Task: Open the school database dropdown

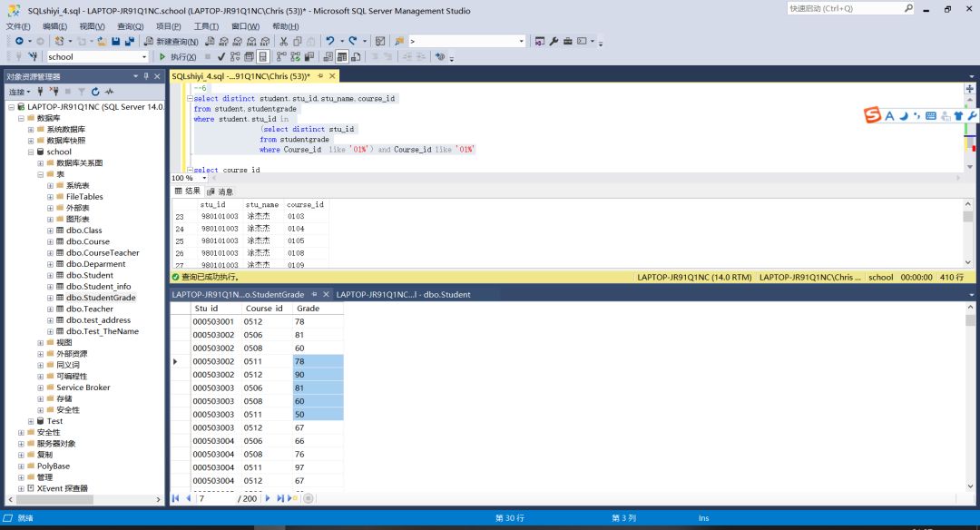Action: 143,56
